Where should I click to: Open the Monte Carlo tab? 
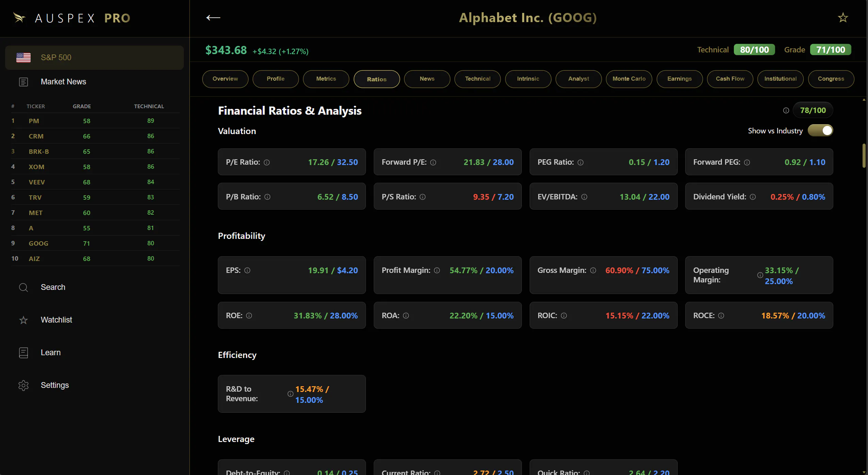(629, 79)
